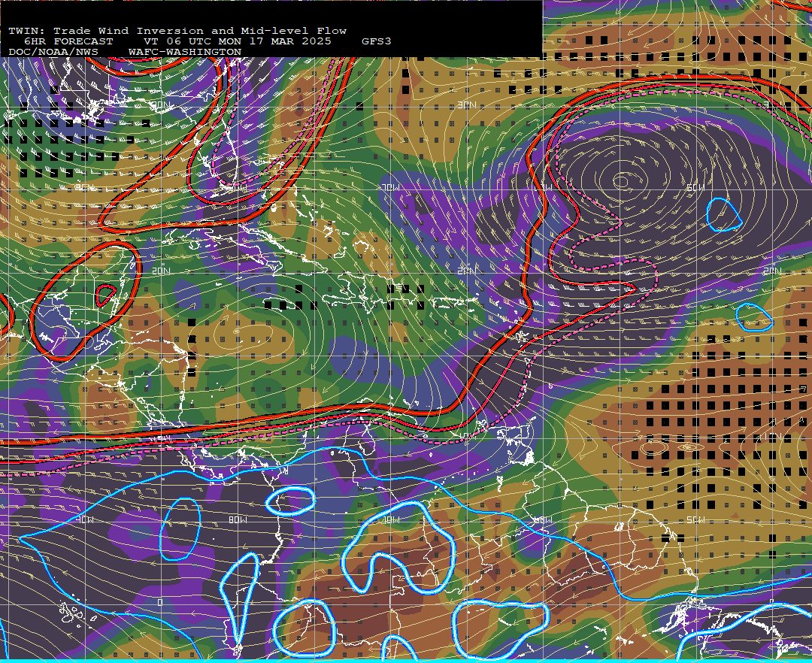Click the small red closed contour over the Yucatan
This screenshot has height=663, width=812.
(x=106, y=295)
